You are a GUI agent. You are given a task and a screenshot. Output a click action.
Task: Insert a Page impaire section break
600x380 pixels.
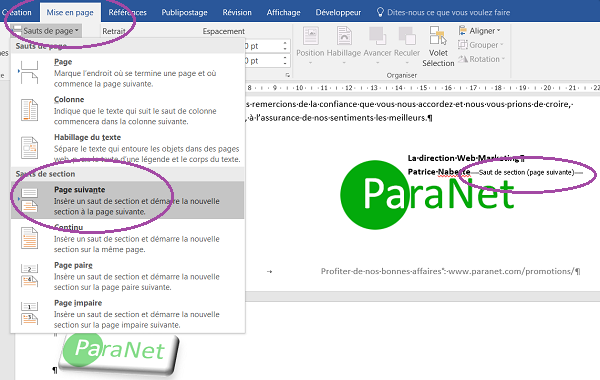(128, 313)
